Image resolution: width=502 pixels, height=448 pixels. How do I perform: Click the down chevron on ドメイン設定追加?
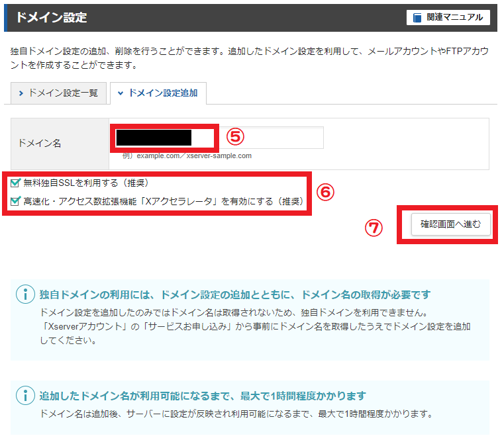(x=120, y=94)
